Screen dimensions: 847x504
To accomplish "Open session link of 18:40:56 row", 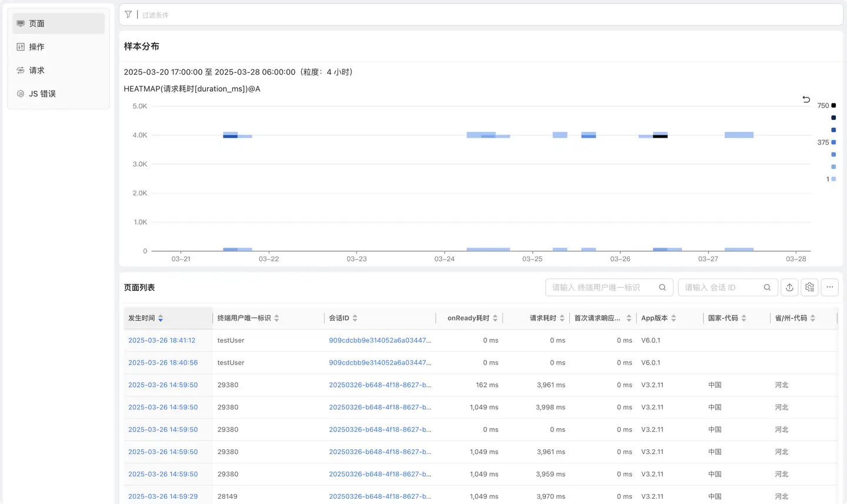I will [x=379, y=363].
